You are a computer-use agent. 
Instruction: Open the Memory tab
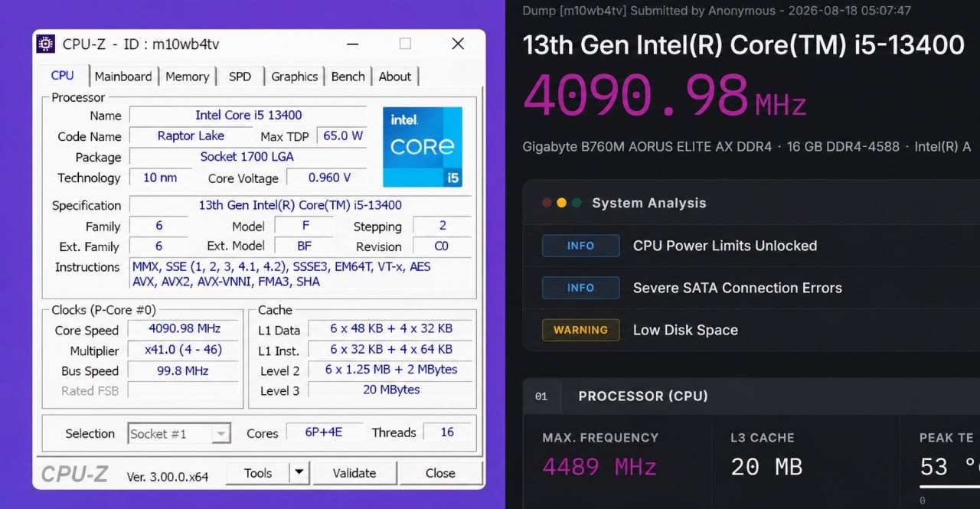[188, 77]
